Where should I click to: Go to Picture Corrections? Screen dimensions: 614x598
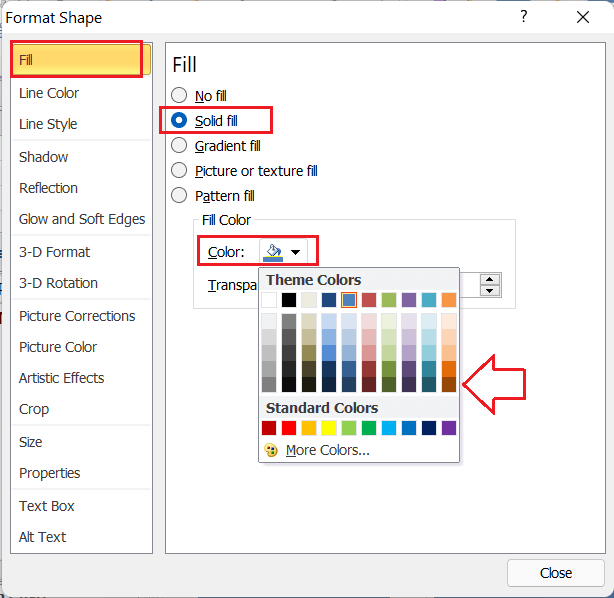(81, 316)
